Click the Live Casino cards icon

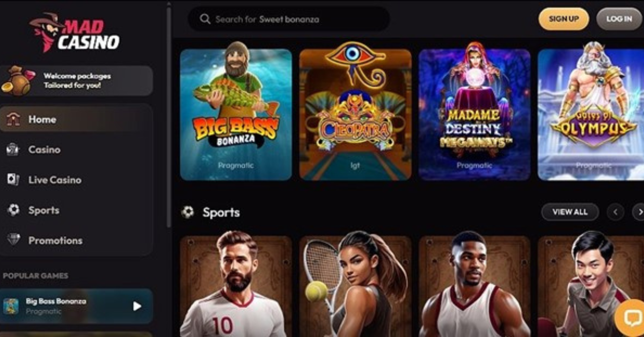pos(13,180)
